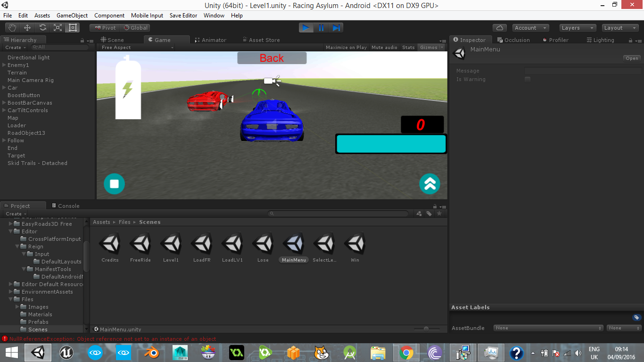Open the Layout dropdown
Screen dimensions: 644x362
click(x=619, y=28)
